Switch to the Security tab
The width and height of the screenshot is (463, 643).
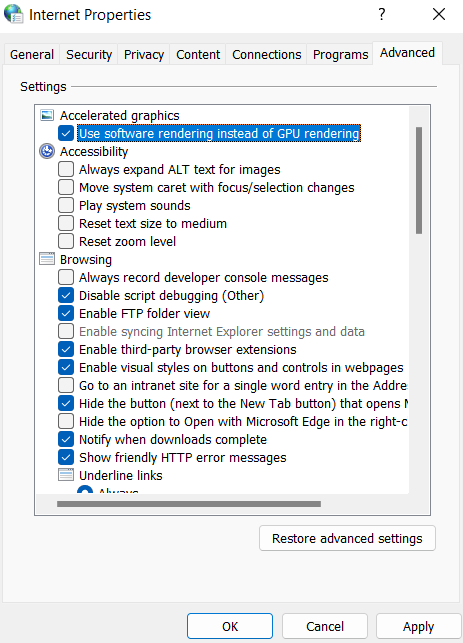click(x=89, y=55)
